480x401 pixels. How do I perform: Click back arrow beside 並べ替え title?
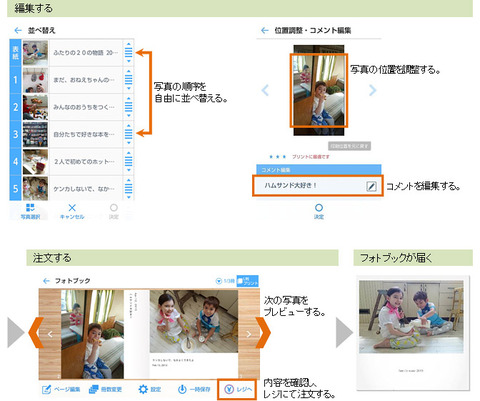(x=18, y=30)
